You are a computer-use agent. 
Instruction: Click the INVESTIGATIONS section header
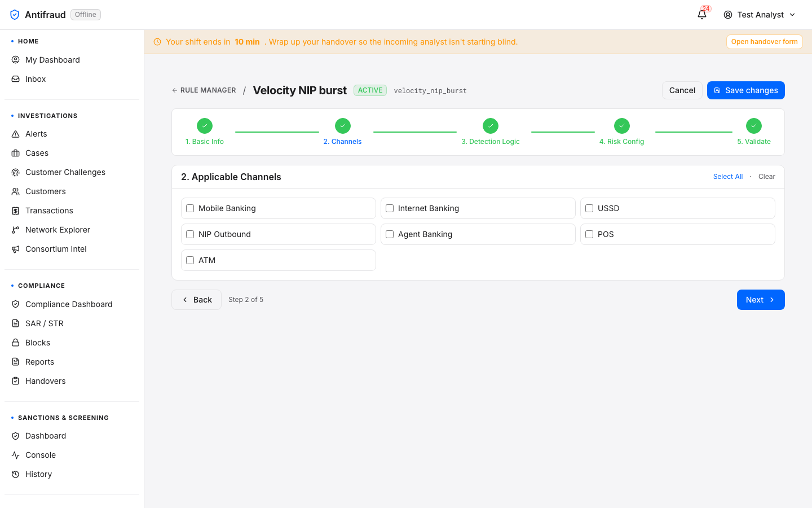click(48, 116)
